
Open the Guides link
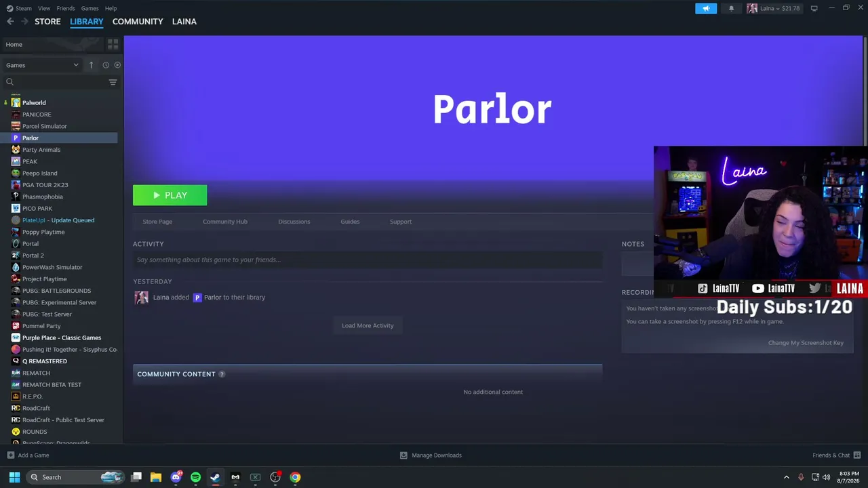(350, 222)
